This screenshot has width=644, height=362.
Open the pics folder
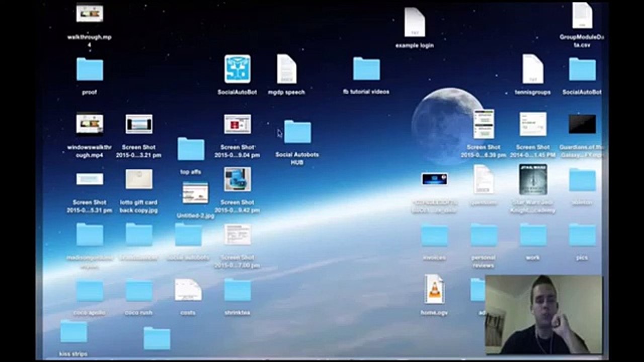tap(582, 235)
